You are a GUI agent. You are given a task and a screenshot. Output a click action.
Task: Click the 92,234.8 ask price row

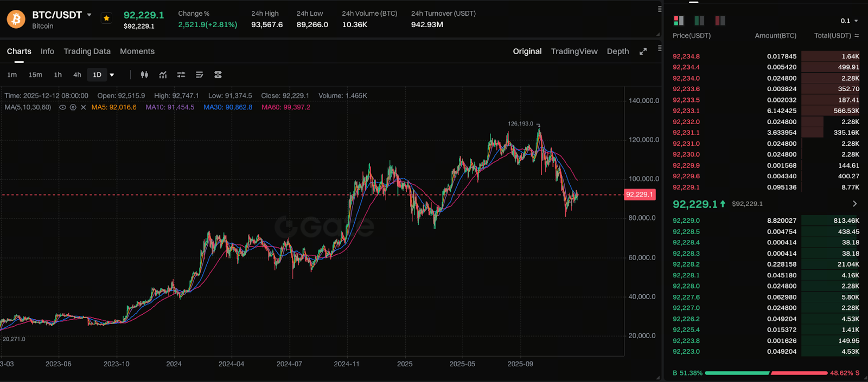pyautogui.click(x=686, y=56)
